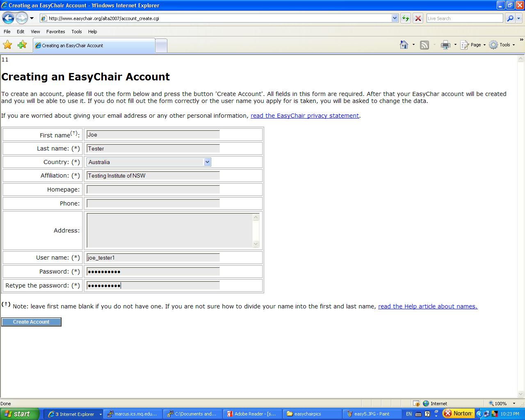Image resolution: width=525 pixels, height=420 pixels.
Task: Refresh the page with green arrows icon
Action: pyautogui.click(x=405, y=18)
